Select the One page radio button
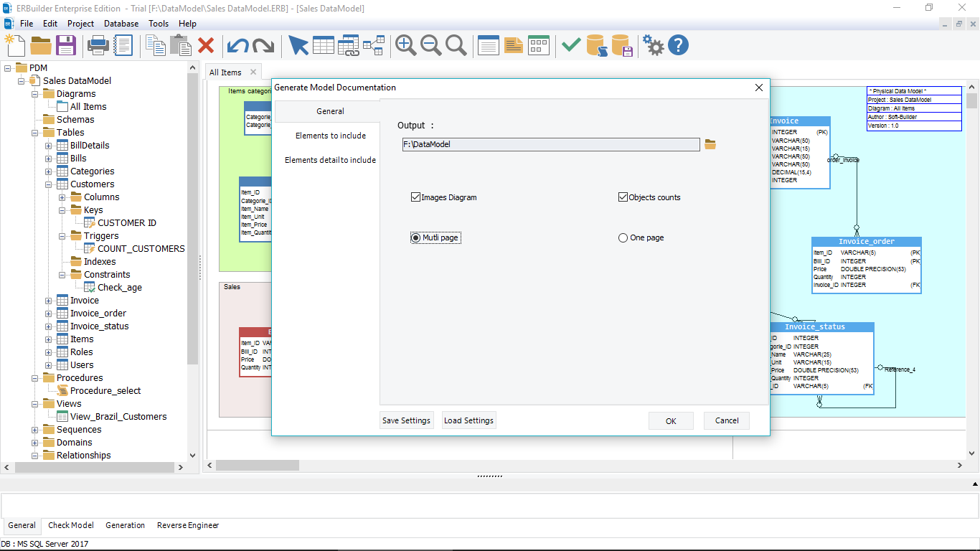This screenshot has width=980, height=551. point(623,237)
